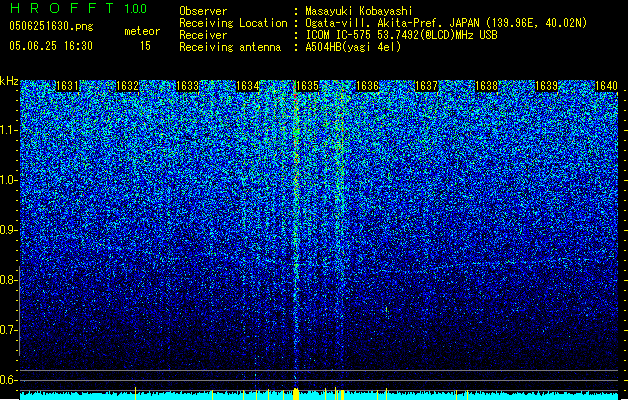Click time marker 1635
Viewport: 629px width, 400px height.
click(307, 86)
